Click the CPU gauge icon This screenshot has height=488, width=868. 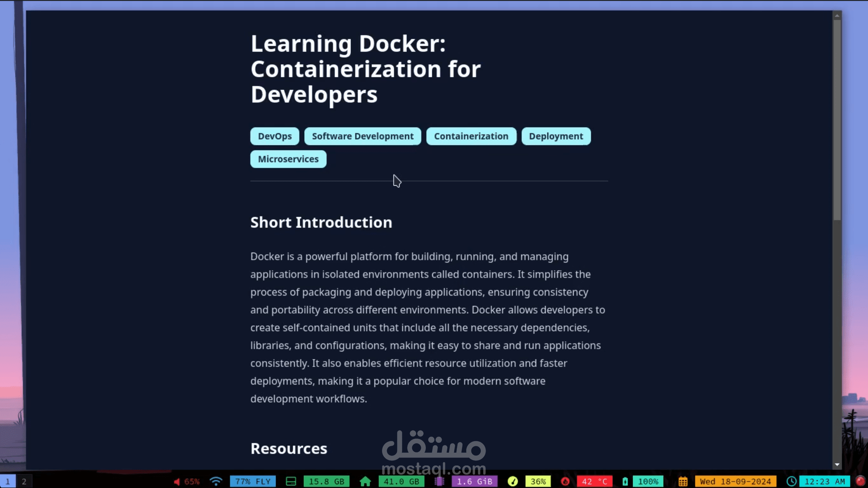[x=513, y=482]
